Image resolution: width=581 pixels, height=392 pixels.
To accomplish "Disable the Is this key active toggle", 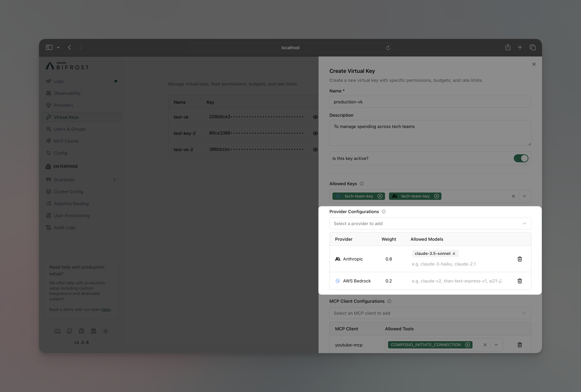I will pos(521,158).
